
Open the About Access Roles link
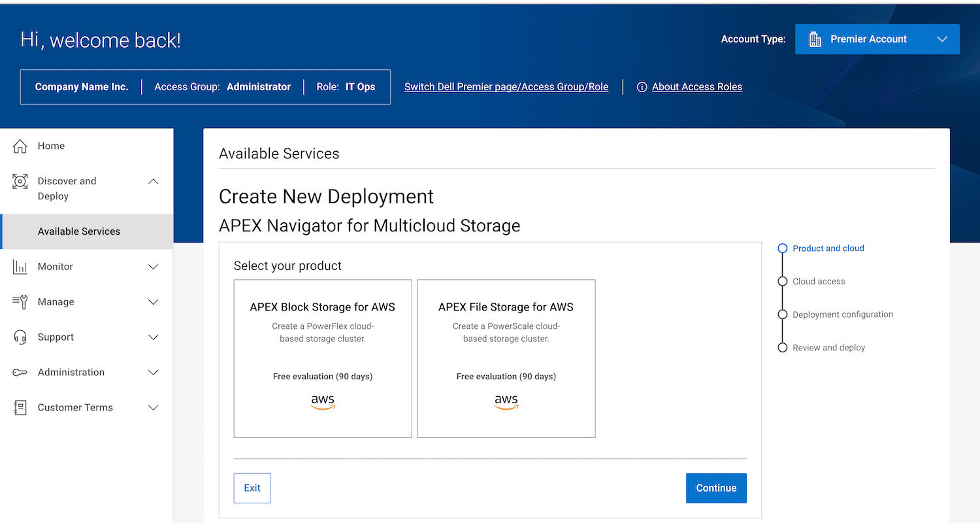coord(697,87)
